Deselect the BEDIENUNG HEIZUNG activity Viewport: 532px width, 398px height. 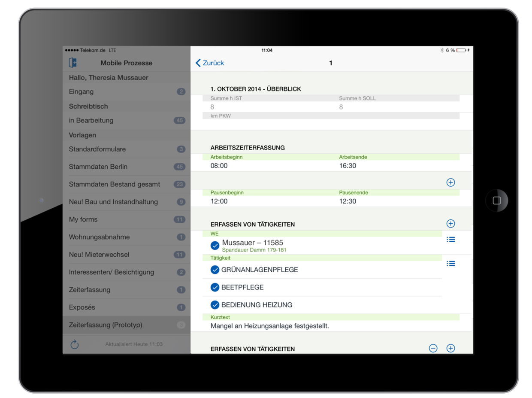pyautogui.click(x=215, y=305)
